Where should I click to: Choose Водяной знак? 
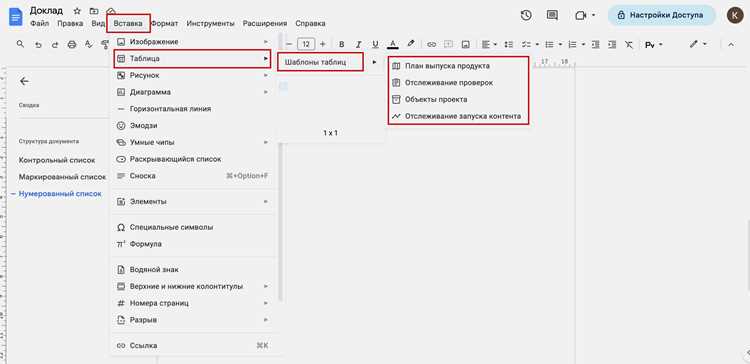pyautogui.click(x=193, y=270)
